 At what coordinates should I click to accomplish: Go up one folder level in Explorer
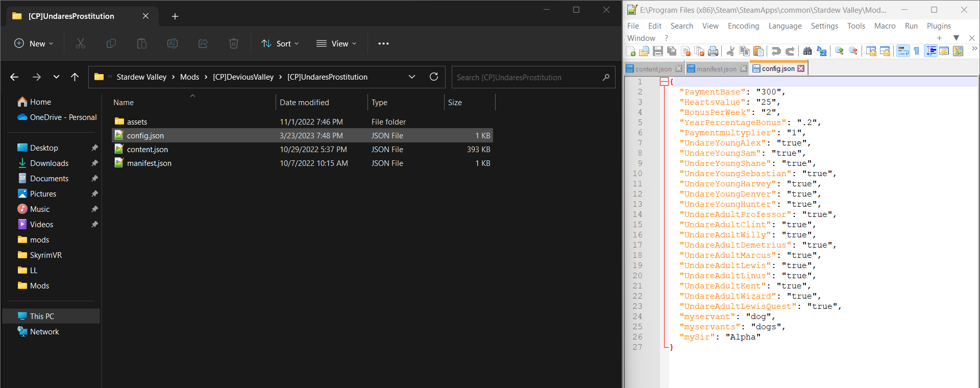click(x=75, y=77)
